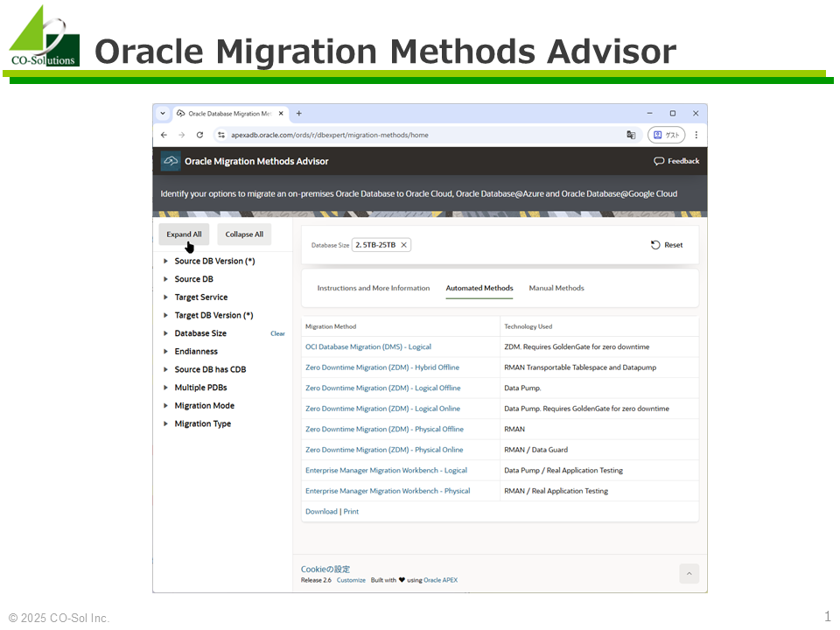Open OCI Database Migration (DMS) - Logical link

tap(368, 347)
